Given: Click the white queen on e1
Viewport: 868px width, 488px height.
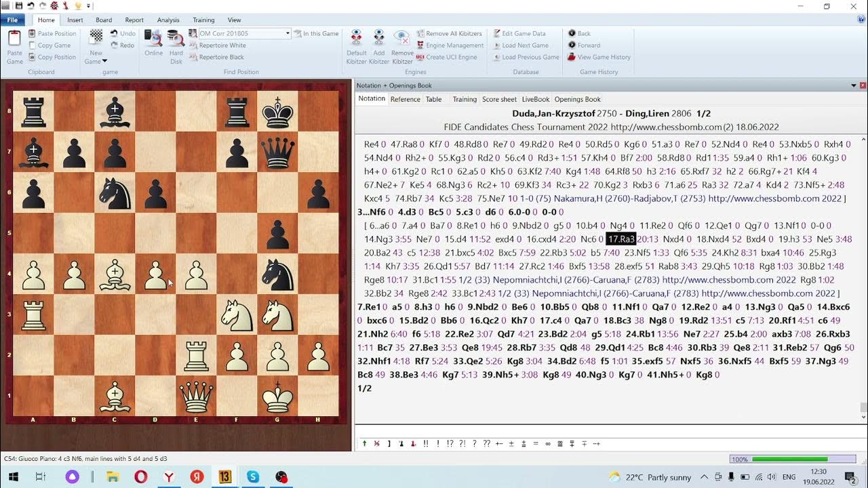Looking at the screenshot, I should pyautogui.click(x=196, y=396).
